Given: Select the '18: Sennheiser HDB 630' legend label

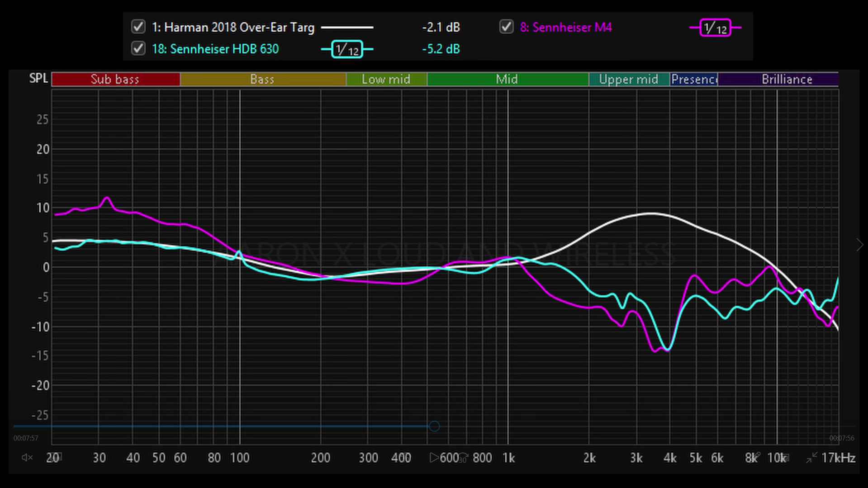Looking at the screenshot, I should click(215, 49).
